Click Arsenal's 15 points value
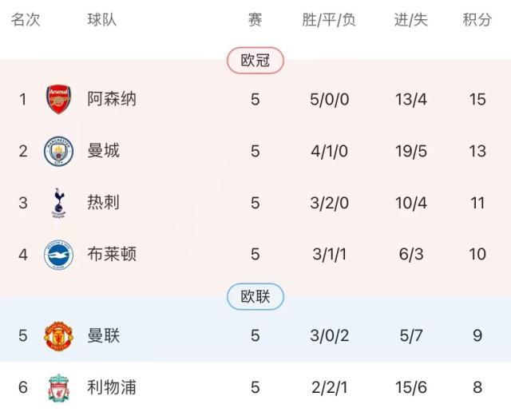This screenshot has width=511, height=420. click(477, 99)
